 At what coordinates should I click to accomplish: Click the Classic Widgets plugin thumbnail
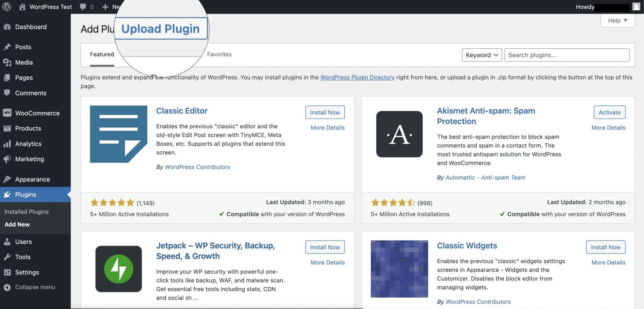tap(399, 269)
